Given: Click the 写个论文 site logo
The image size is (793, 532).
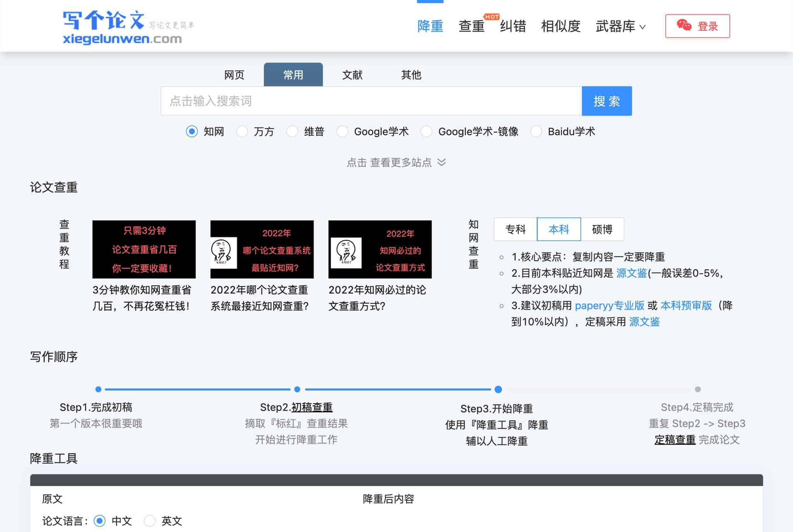Looking at the screenshot, I should pyautogui.click(x=128, y=27).
